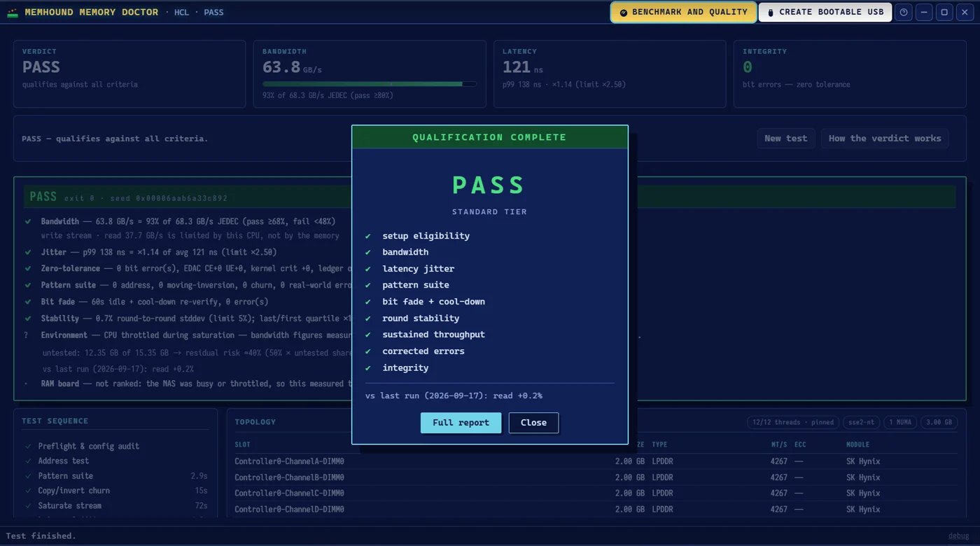Click the 'debug' label in status bar
This screenshot has width=980, height=546.
(960, 536)
